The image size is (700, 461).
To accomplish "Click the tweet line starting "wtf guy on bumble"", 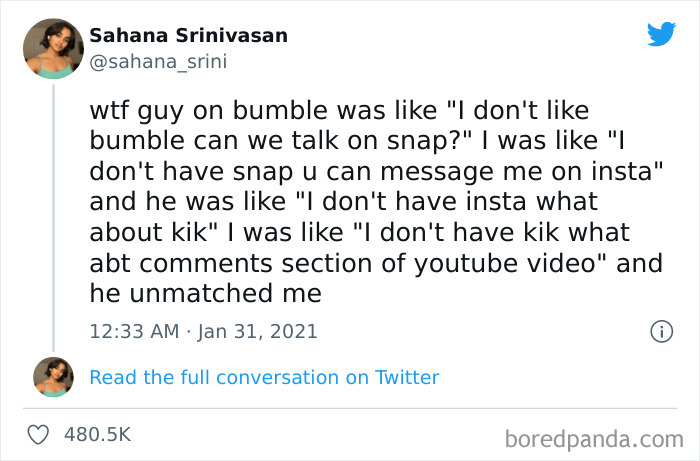I will coord(360,107).
